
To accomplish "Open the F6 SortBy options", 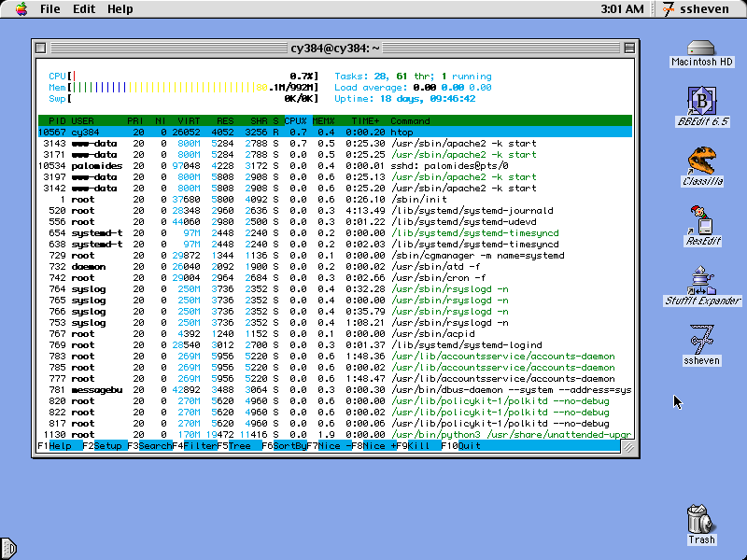I will (x=289, y=446).
